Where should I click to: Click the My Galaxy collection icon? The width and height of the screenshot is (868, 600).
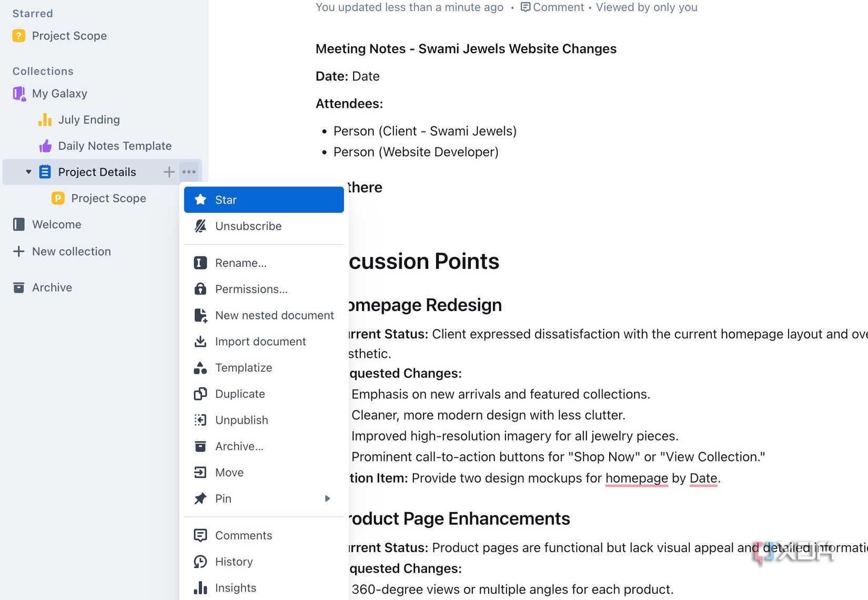pyautogui.click(x=18, y=93)
